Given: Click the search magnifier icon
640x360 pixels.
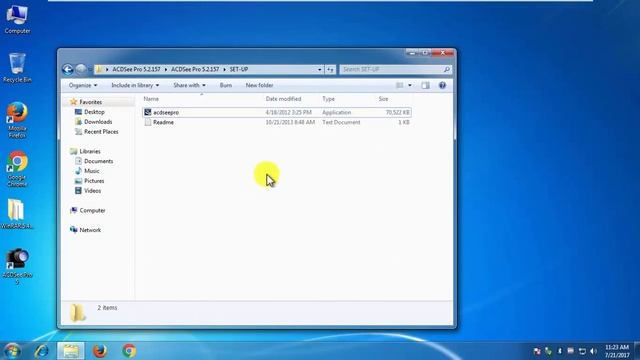Looking at the screenshot, I should (x=447, y=69).
